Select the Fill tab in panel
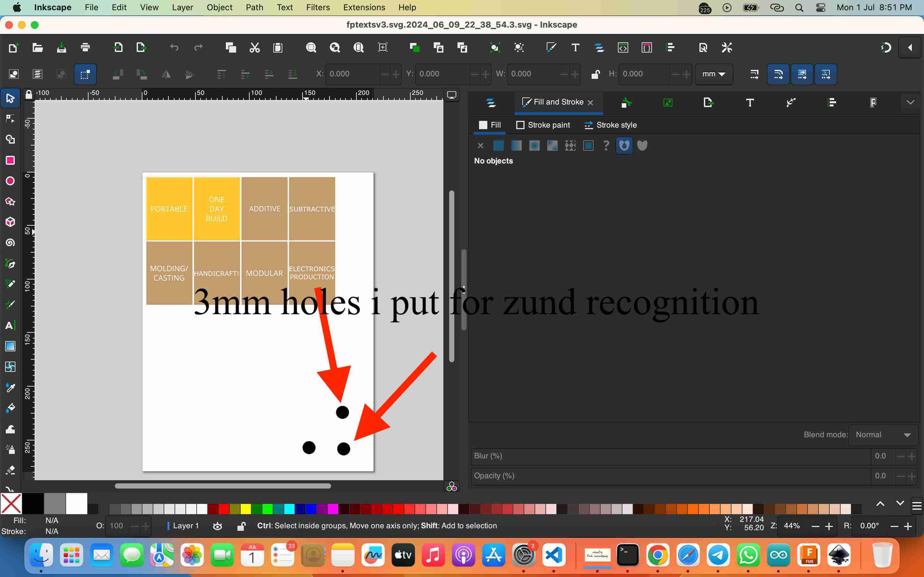Screen dimensions: 924x577 click(490, 125)
